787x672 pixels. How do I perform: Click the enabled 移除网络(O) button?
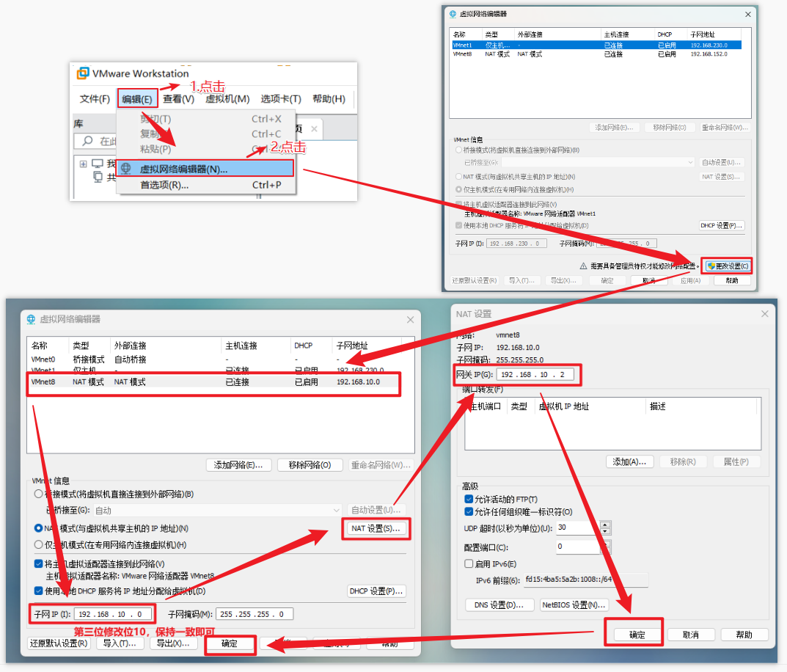coord(310,465)
